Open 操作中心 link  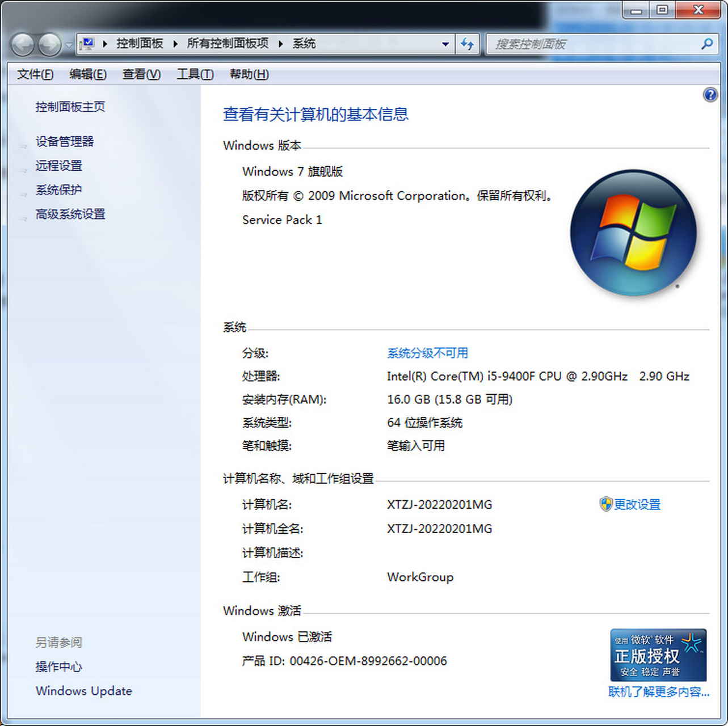pyautogui.click(x=59, y=667)
